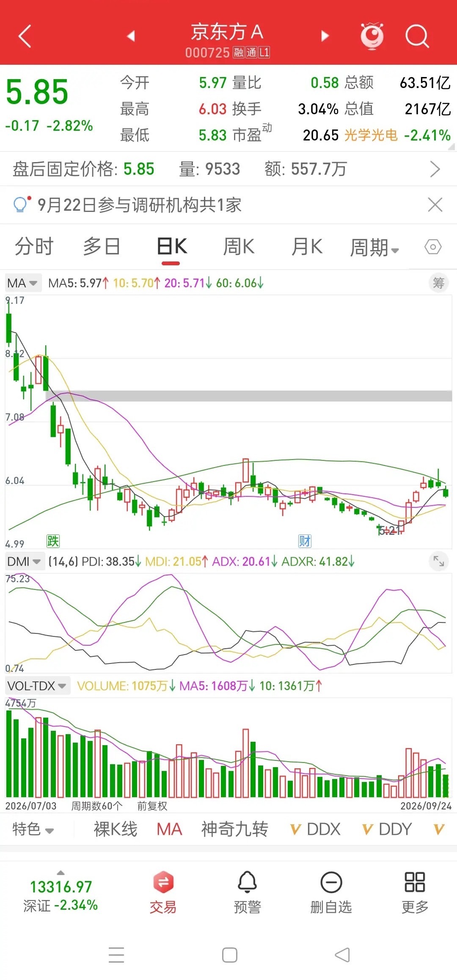Open the mascot assistant icon
The image size is (457, 980).
point(372,36)
